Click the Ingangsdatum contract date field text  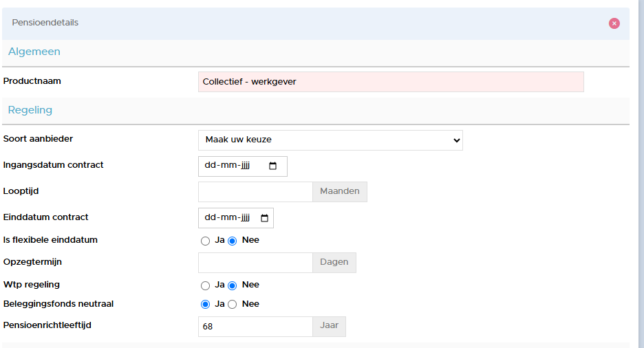coord(227,165)
